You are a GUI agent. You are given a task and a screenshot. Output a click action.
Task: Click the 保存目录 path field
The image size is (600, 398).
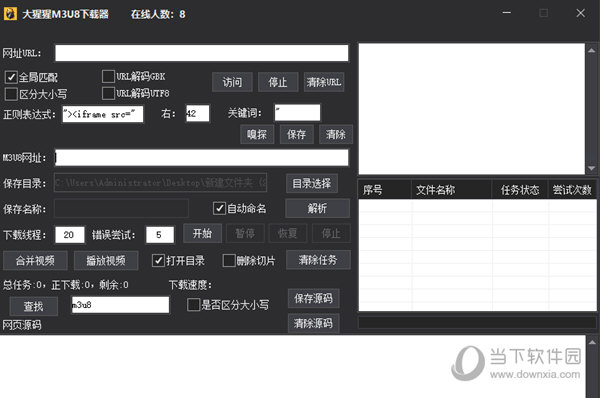160,183
